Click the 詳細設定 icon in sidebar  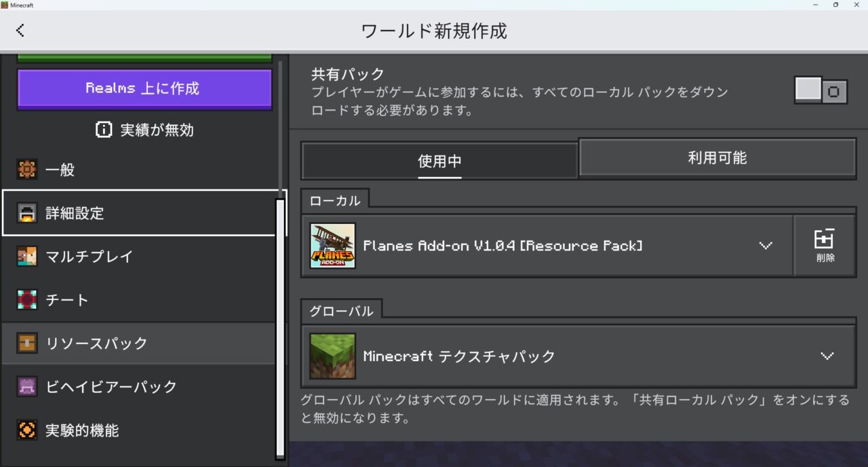pos(26,213)
